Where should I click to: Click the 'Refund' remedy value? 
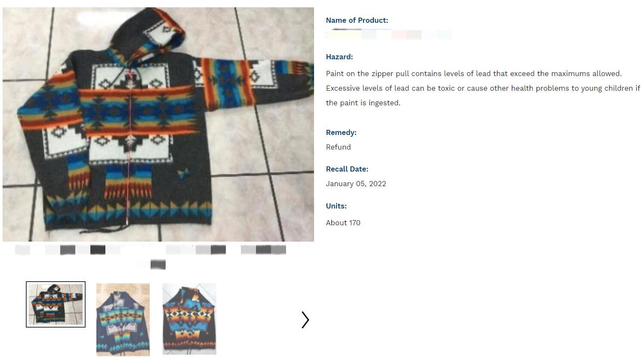(339, 147)
